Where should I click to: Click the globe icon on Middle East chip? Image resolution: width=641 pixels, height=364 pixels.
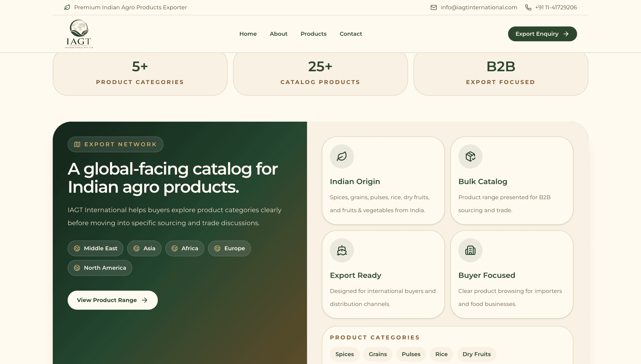77,248
